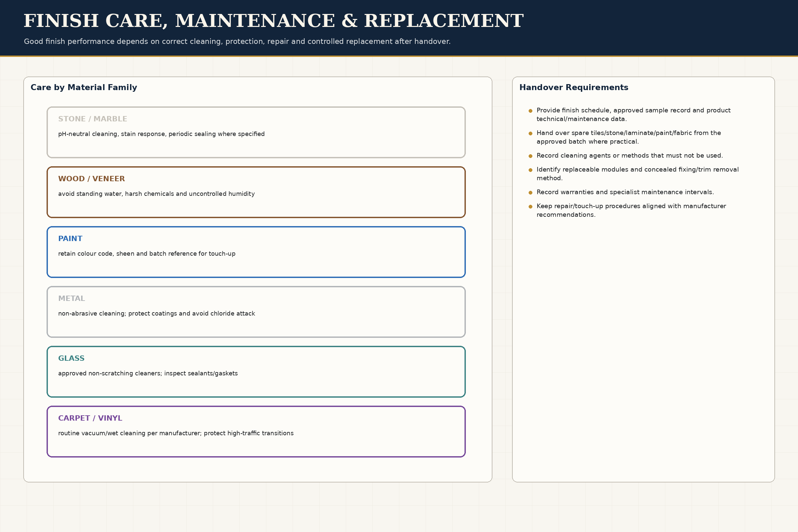This screenshot has height=532, width=798.
Task: Select the 'avoid standing water, harsh chemicals' text
Action: point(156,194)
